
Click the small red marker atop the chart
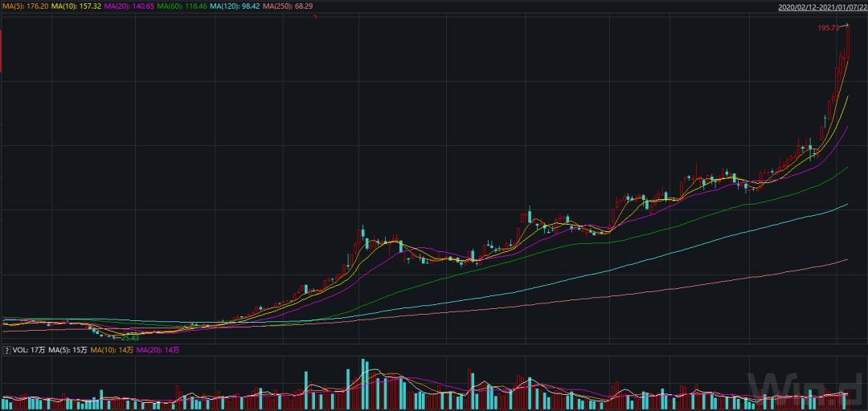pos(314,16)
